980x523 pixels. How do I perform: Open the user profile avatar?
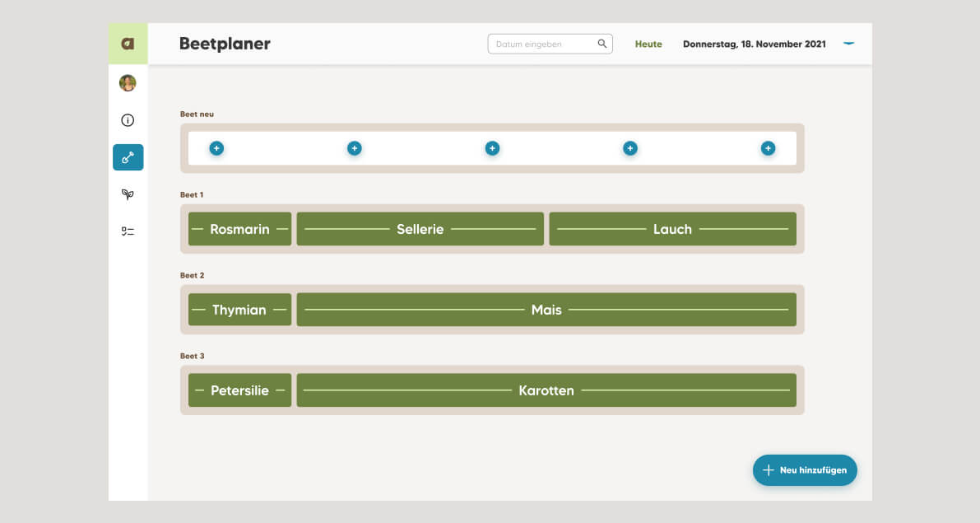(128, 83)
